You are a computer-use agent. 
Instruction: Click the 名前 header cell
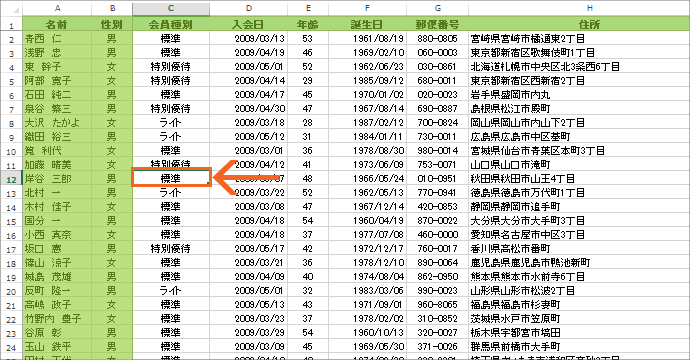(57, 24)
